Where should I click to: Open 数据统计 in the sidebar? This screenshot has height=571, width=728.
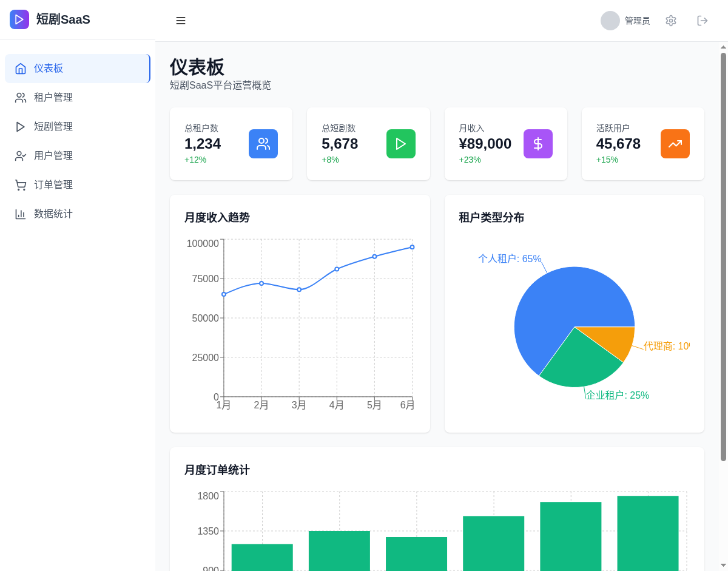coord(53,214)
